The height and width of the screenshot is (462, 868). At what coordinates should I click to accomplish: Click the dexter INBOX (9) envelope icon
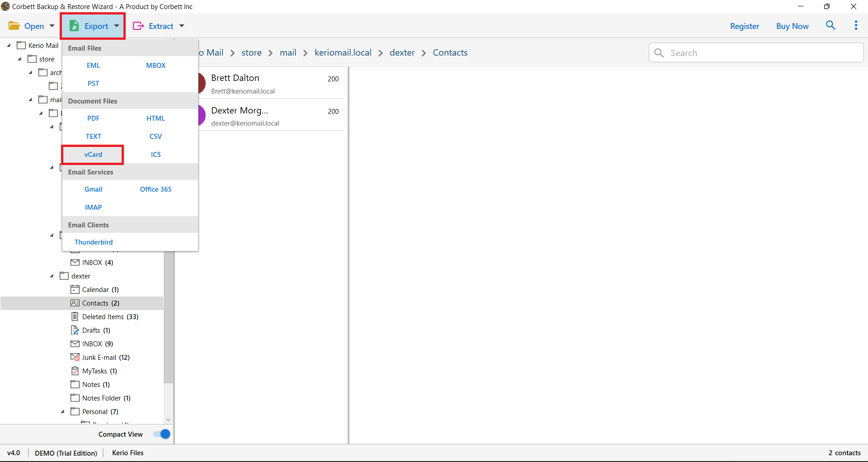[x=75, y=344]
